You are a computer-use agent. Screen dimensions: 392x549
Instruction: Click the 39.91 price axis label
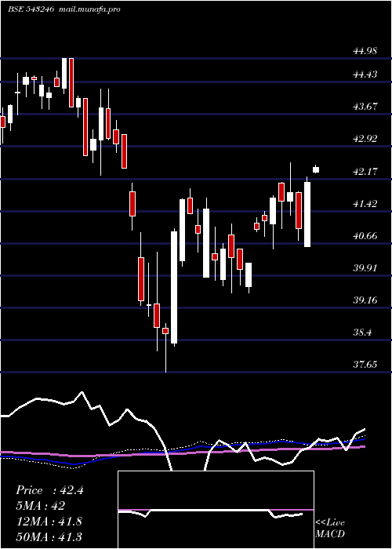pos(365,268)
